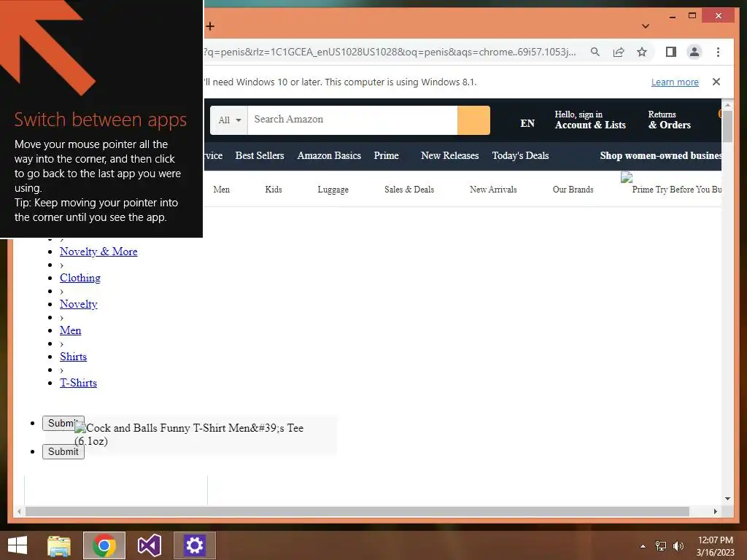Follow the T-Shirts breadcrumb link
Screen dimensions: 747x560
coord(78,383)
